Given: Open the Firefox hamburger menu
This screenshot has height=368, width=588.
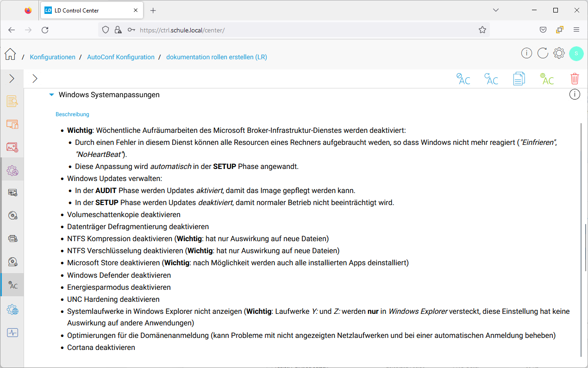Looking at the screenshot, I should (x=576, y=30).
